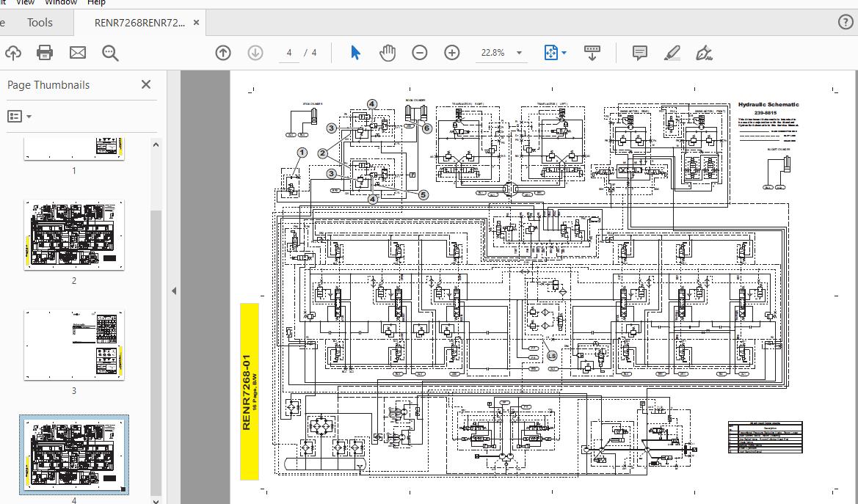Click callout number 5 on the schematic
The width and height of the screenshot is (858, 504).
point(423,195)
